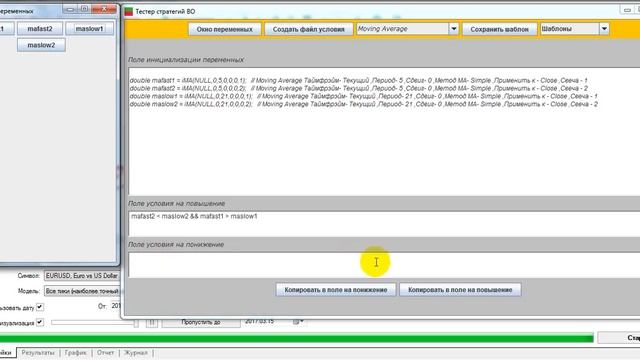Image resolution: width=640 pixels, height=360 pixels.
Task: Switch to the Результаты tab
Action: pyautogui.click(x=38, y=353)
